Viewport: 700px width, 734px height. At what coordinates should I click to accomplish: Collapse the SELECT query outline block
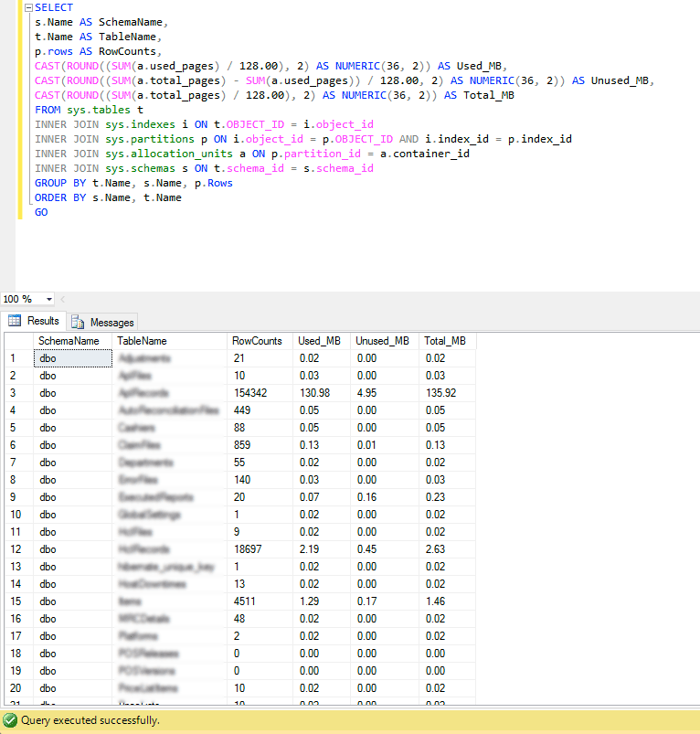(x=28, y=7)
